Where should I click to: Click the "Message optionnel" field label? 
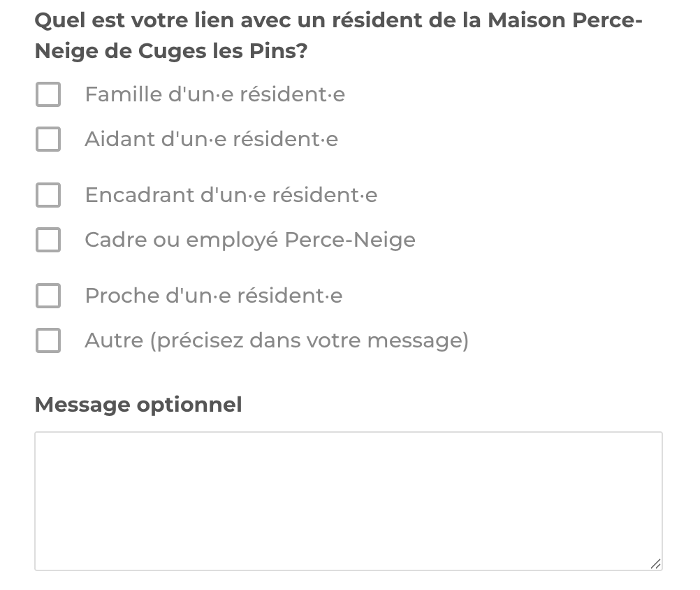point(138,405)
